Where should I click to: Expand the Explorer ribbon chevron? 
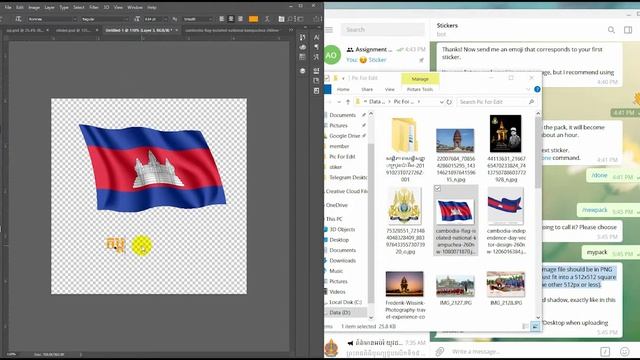(x=528, y=89)
